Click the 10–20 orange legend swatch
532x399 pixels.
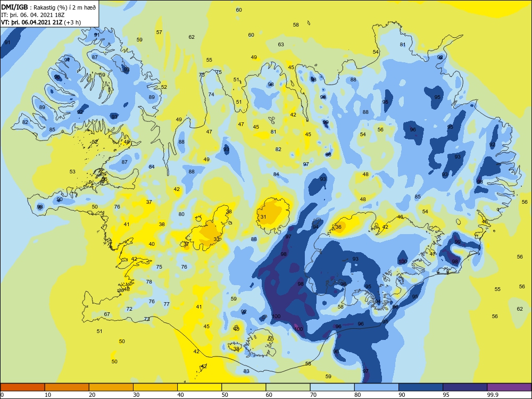[67, 387]
